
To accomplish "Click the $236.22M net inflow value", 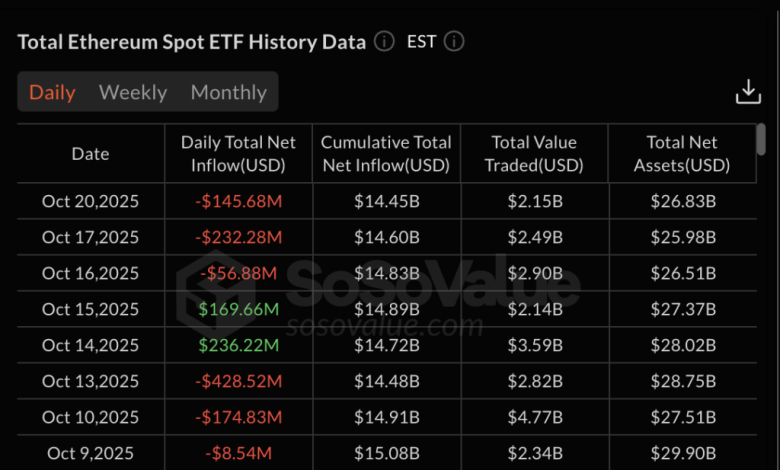I will [x=239, y=345].
